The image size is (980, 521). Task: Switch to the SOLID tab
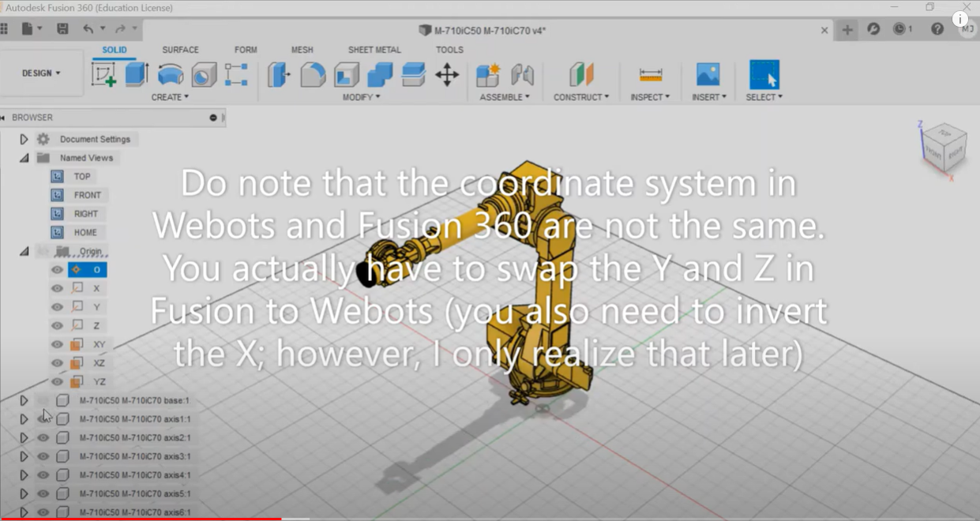(x=115, y=50)
